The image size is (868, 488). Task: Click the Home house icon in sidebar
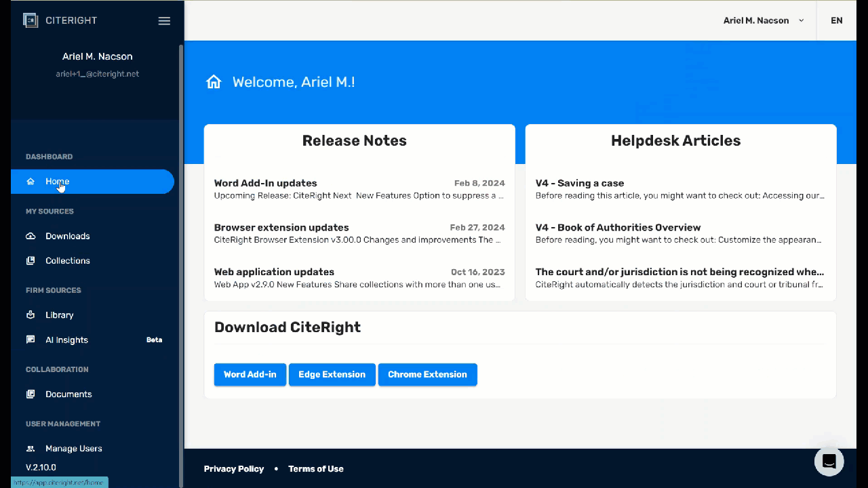click(x=31, y=182)
